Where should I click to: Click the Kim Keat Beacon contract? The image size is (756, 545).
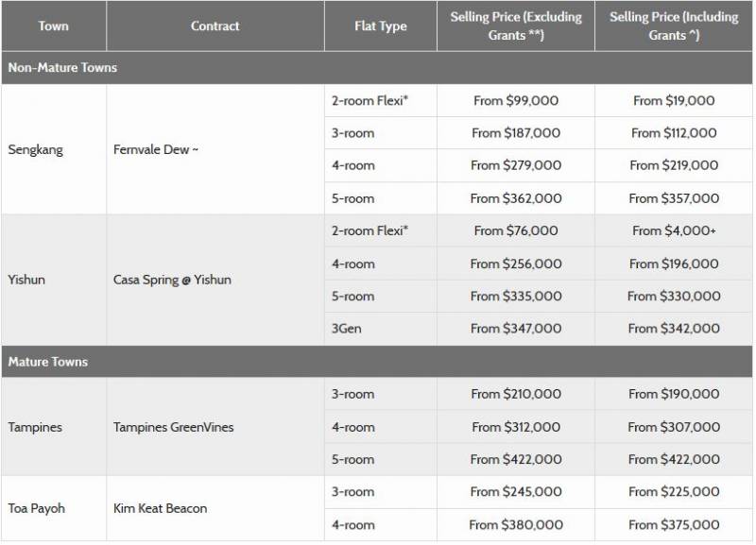(160, 508)
